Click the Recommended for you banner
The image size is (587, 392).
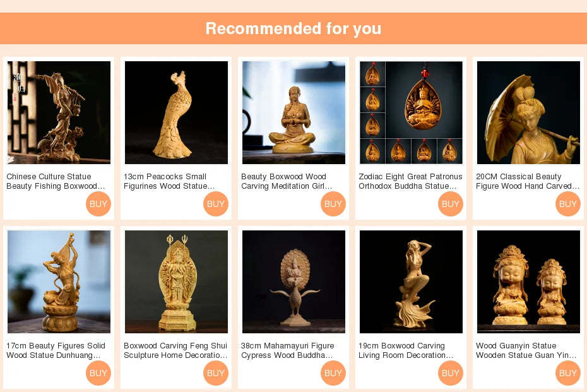pos(293,28)
